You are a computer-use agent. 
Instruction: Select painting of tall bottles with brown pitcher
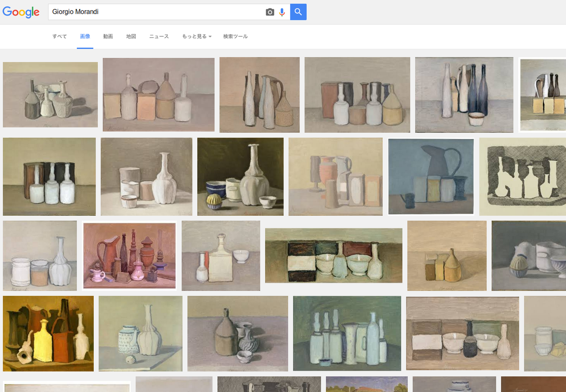coord(260,95)
